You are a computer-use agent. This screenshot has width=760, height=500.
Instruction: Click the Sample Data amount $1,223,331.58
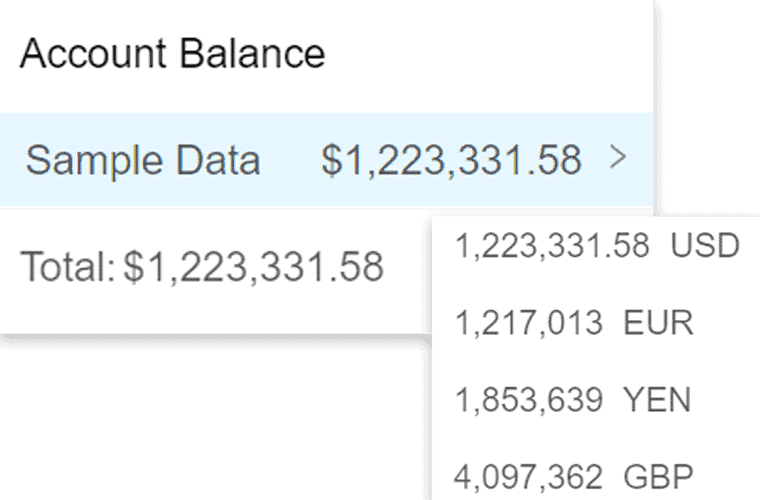pyautogui.click(x=451, y=160)
